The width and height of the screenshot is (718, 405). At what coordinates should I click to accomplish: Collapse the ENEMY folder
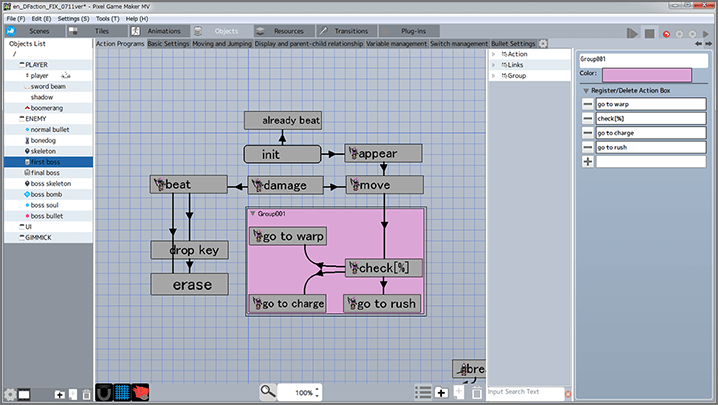coord(19,119)
